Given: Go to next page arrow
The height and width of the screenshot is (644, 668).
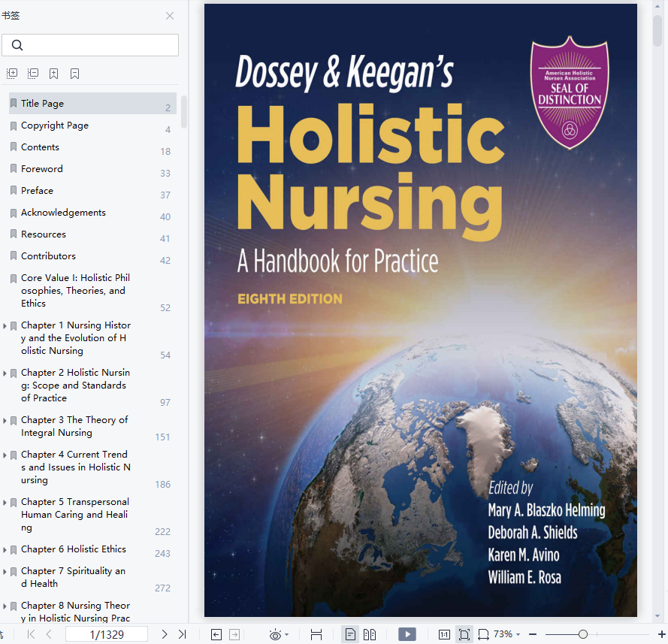Looking at the screenshot, I should tap(165, 634).
